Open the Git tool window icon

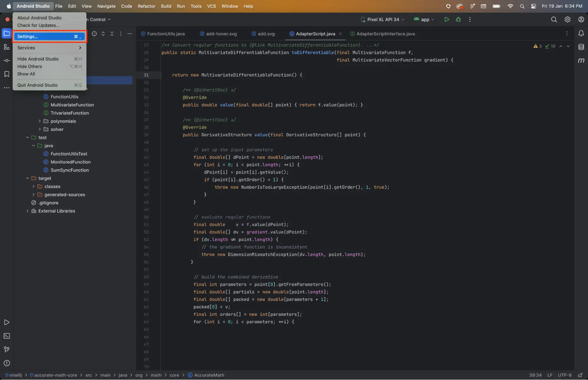(x=6, y=349)
